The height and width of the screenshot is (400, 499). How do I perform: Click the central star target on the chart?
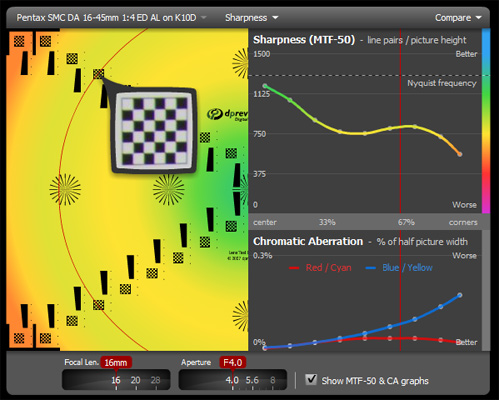(168, 190)
